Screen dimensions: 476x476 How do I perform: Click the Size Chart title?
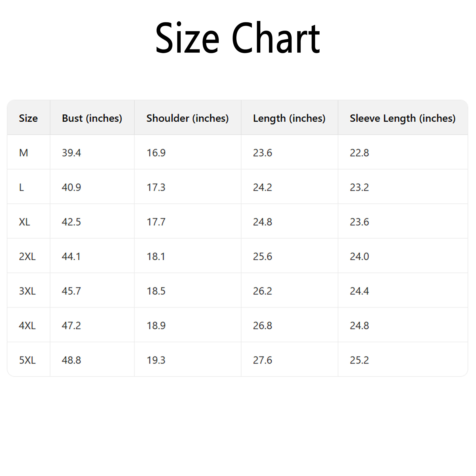tap(238, 38)
